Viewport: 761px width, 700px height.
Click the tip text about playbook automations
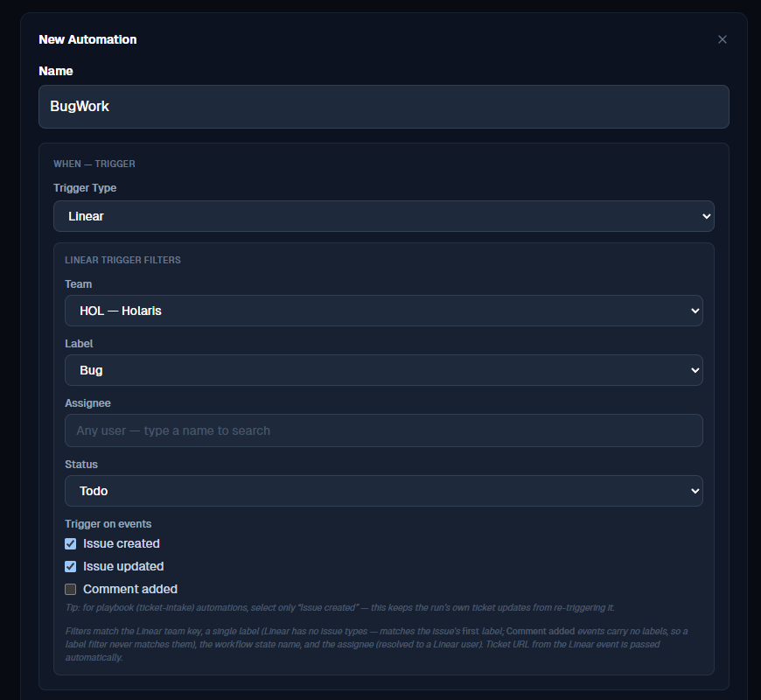point(339,608)
